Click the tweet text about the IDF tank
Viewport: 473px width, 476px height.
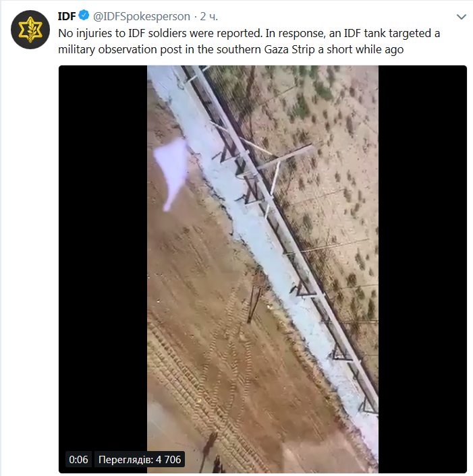pos(249,41)
